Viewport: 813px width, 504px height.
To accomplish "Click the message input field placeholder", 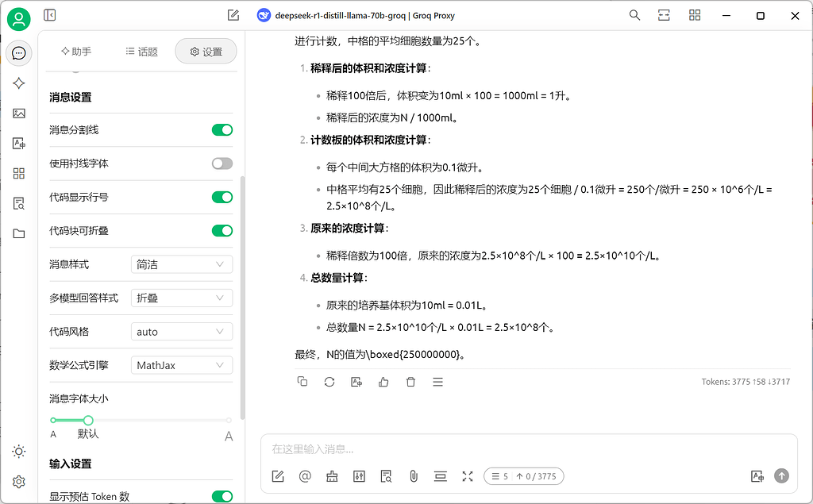I will click(x=312, y=449).
